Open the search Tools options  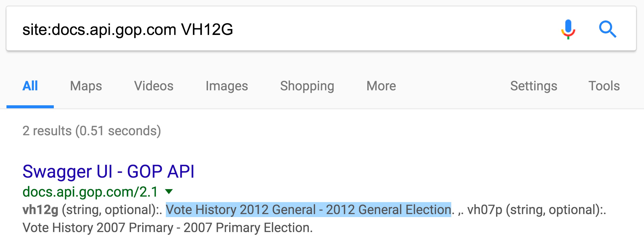pos(604,86)
